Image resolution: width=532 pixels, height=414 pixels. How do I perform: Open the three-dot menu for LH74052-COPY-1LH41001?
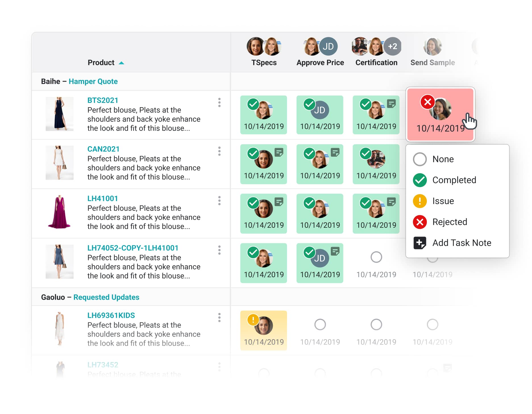[x=219, y=250]
